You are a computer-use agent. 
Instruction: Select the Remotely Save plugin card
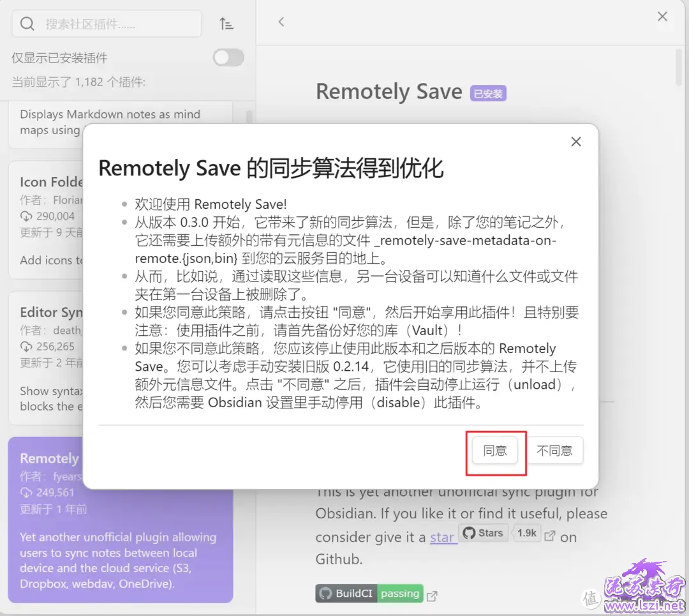point(121,520)
